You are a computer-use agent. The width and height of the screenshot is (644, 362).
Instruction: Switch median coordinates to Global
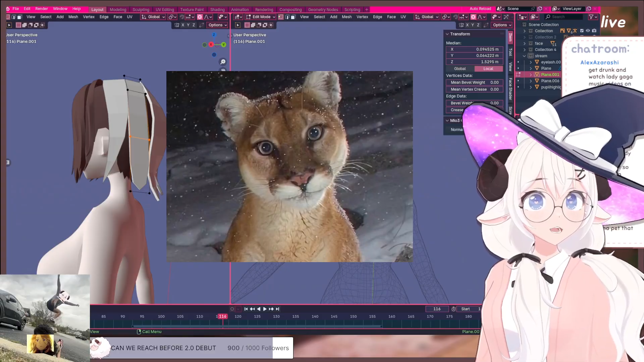[x=460, y=69]
